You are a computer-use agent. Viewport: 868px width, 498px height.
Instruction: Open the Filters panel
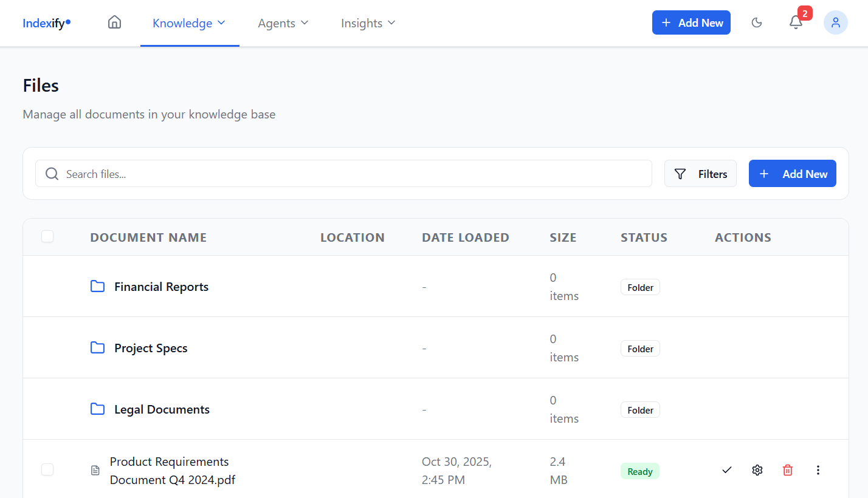tap(700, 173)
